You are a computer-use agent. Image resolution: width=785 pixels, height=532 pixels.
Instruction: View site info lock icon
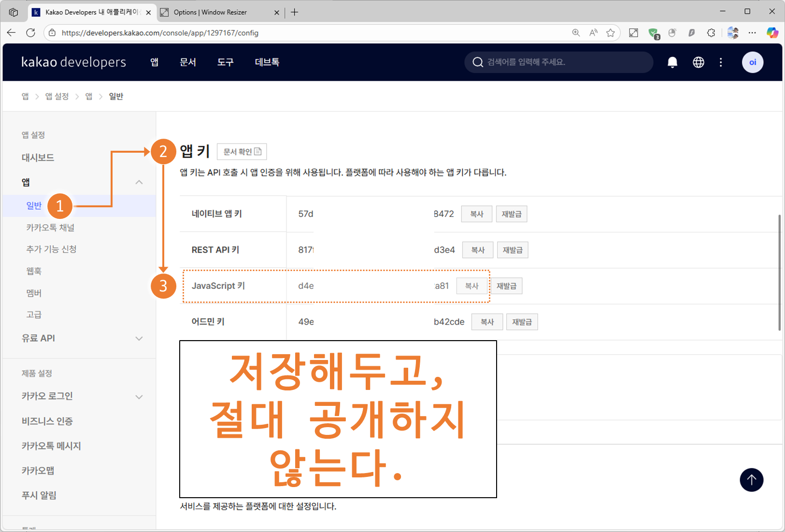point(52,33)
